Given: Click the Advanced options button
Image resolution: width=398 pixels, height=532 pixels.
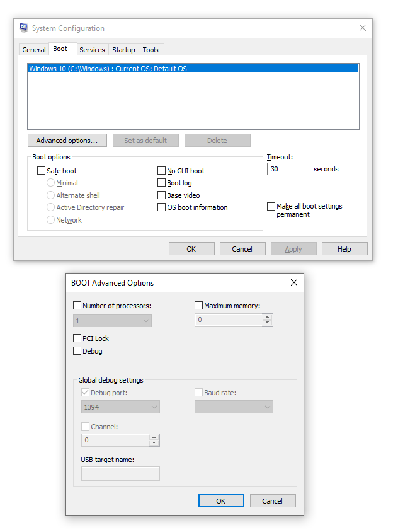Looking at the screenshot, I should pyautogui.click(x=67, y=141).
